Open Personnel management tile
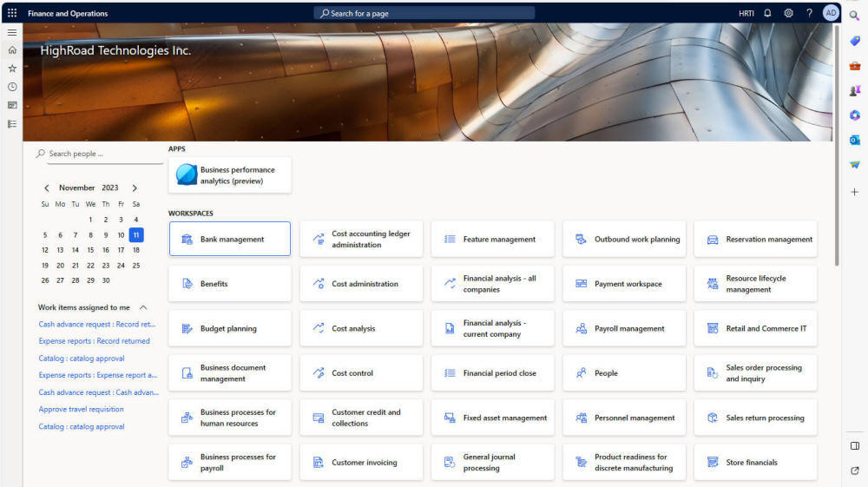 [624, 418]
